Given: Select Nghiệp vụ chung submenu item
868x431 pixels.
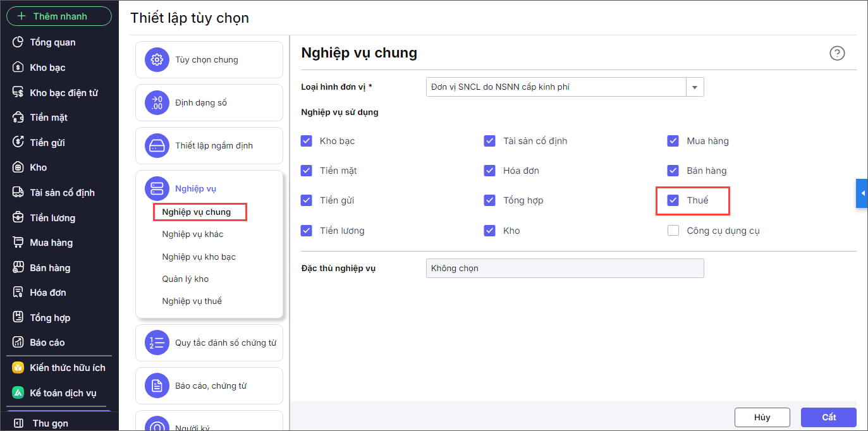Looking at the screenshot, I should pyautogui.click(x=197, y=212).
